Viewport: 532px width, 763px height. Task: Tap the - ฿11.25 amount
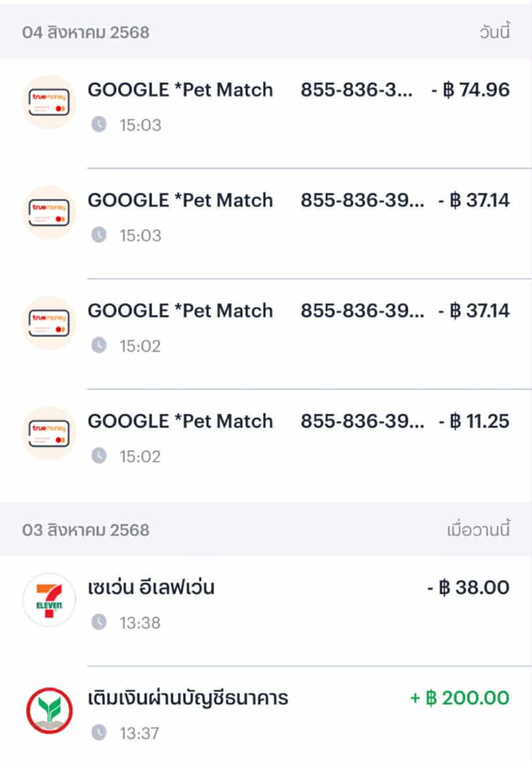(474, 421)
